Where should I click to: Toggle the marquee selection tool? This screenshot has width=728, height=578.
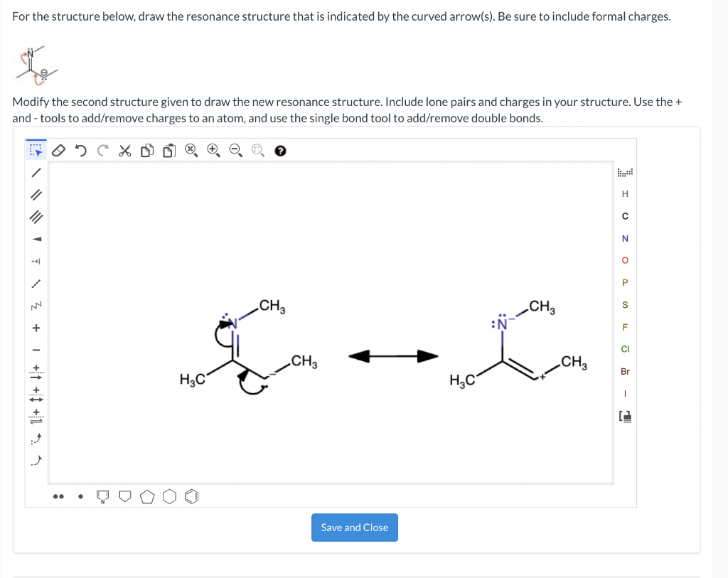point(36,150)
